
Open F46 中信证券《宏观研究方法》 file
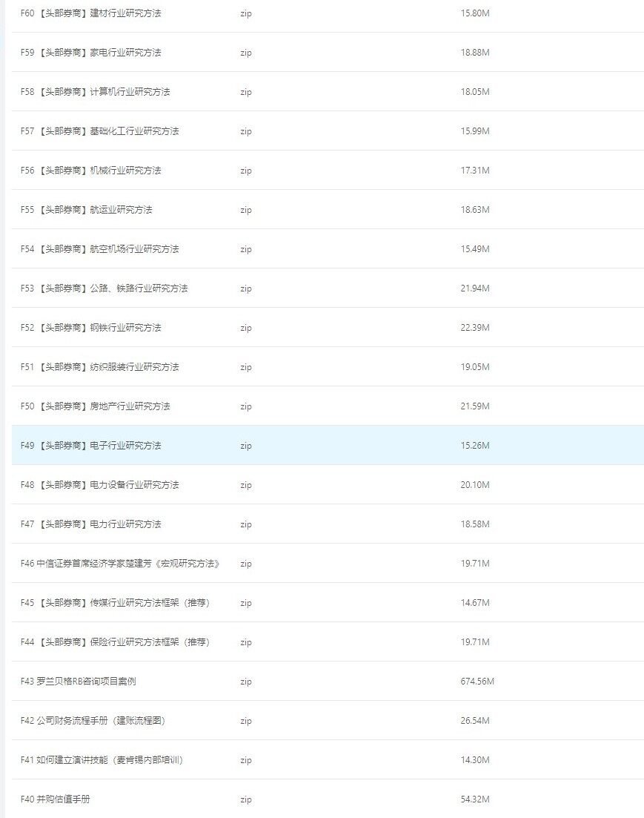point(120,564)
